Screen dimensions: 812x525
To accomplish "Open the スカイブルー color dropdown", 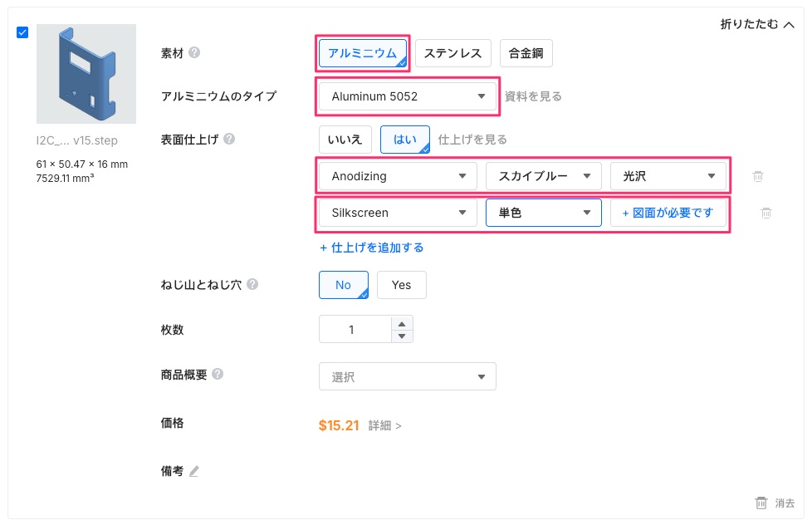I will [x=543, y=176].
